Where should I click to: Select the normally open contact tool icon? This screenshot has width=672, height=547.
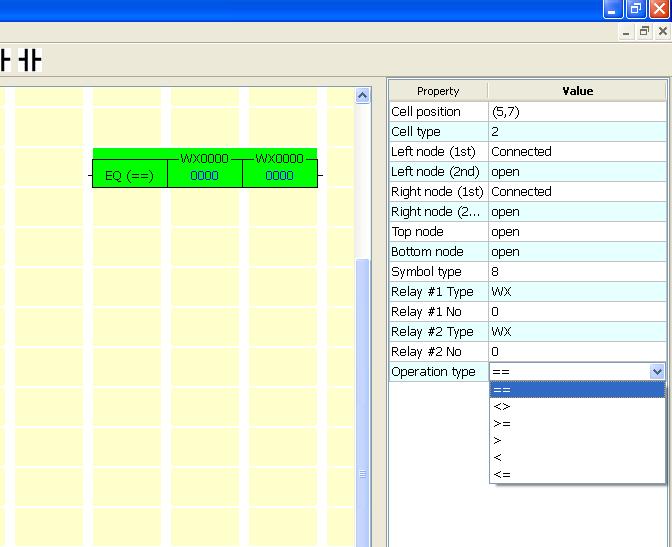pyautogui.click(x=30, y=60)
